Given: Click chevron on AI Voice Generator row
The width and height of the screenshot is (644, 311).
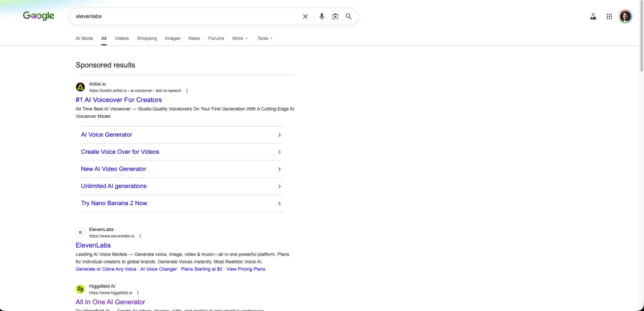Looking at the screenshot, I should point(279,135).
